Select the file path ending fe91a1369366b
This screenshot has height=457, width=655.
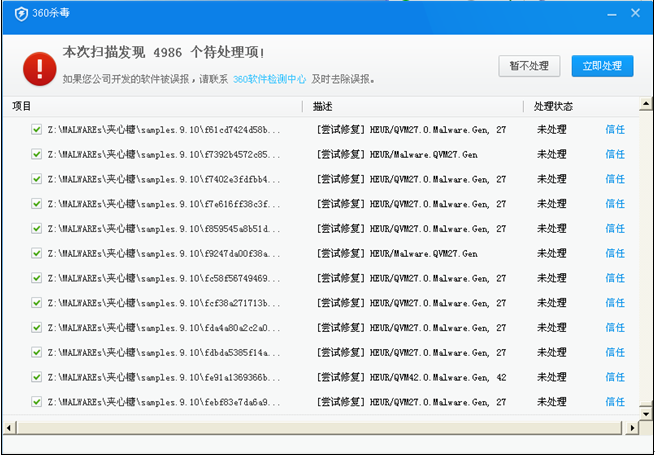tap(164, 377)
